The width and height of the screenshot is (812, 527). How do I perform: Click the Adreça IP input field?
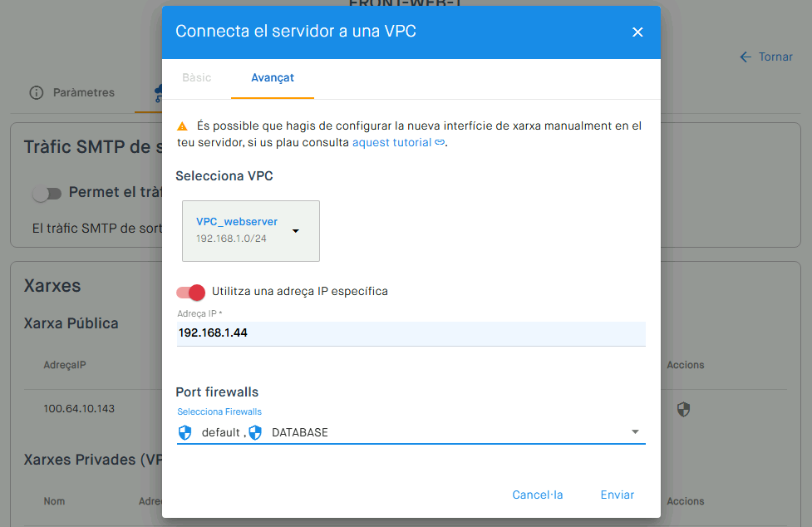(411, 332)
